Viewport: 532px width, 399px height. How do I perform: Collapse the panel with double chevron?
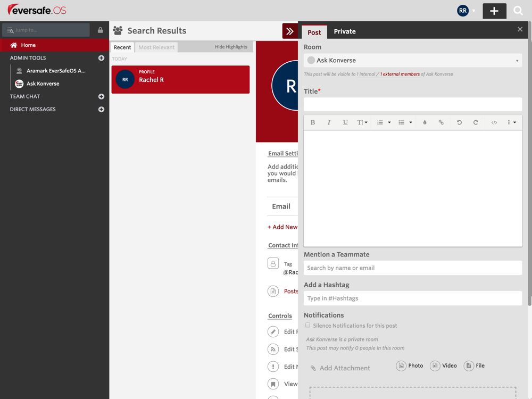[290, 31]
